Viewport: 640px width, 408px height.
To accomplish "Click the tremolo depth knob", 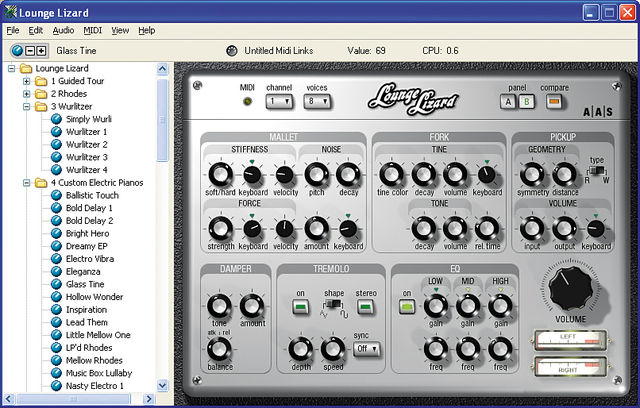I will tap(300, 349).
